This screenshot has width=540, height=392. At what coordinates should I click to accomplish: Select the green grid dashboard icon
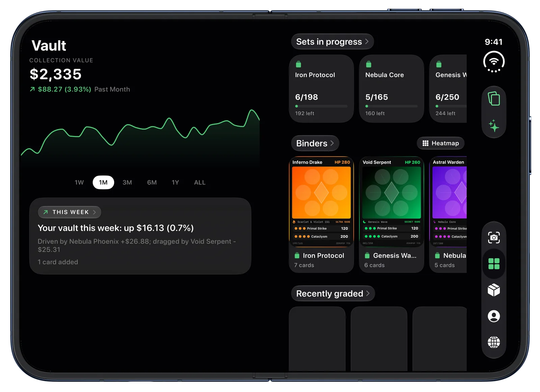(494, 263)
